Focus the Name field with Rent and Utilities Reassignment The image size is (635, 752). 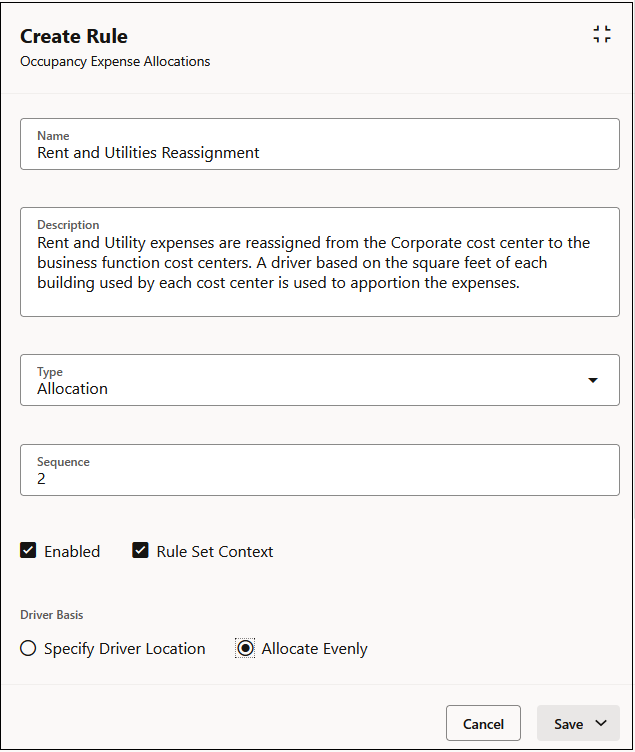(x=320, y=144)
